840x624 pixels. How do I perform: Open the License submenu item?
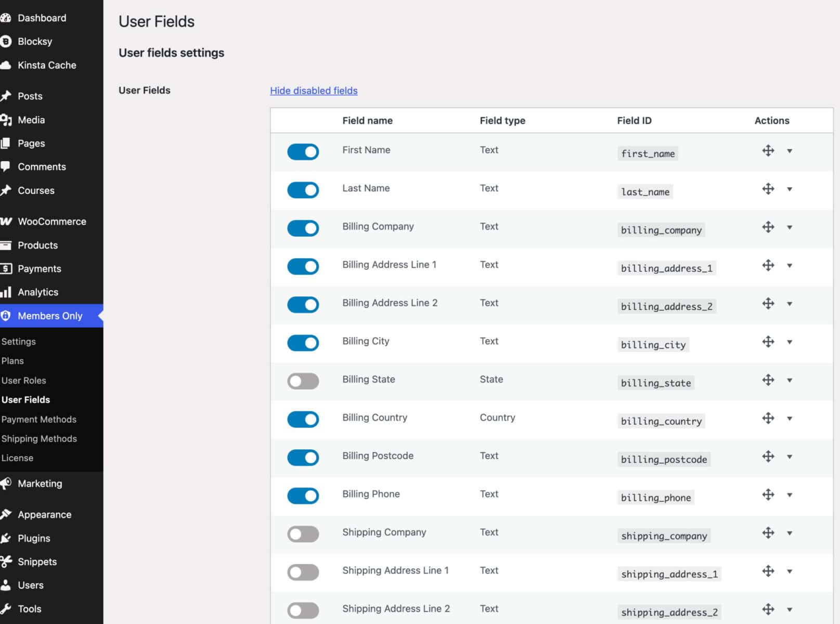pyautogui.click(x=17, y=458)
